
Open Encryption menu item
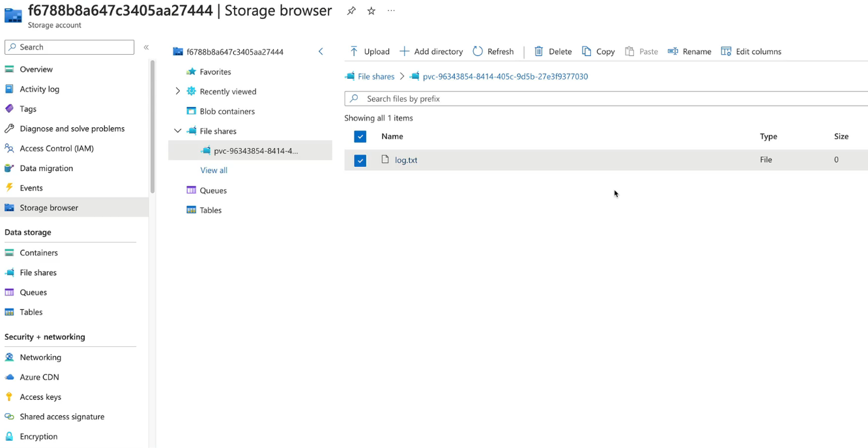click(x=38, y=436)
